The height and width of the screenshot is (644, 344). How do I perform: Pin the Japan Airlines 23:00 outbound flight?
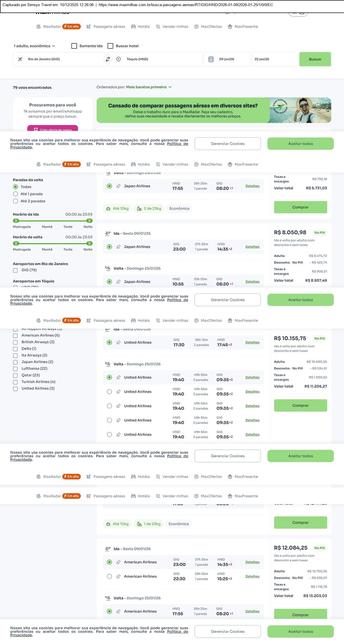click(118, 247)
